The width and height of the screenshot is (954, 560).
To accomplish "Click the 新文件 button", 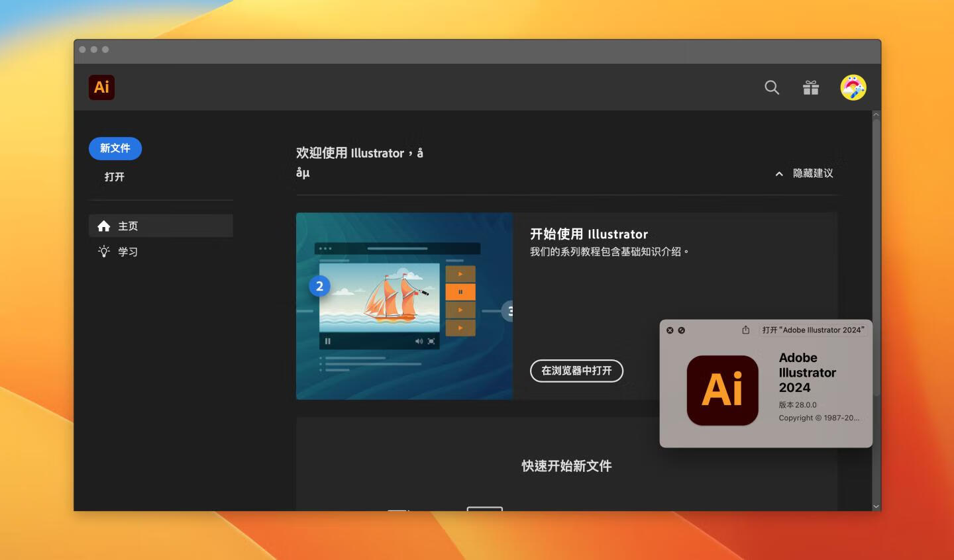I will [115, 148].
